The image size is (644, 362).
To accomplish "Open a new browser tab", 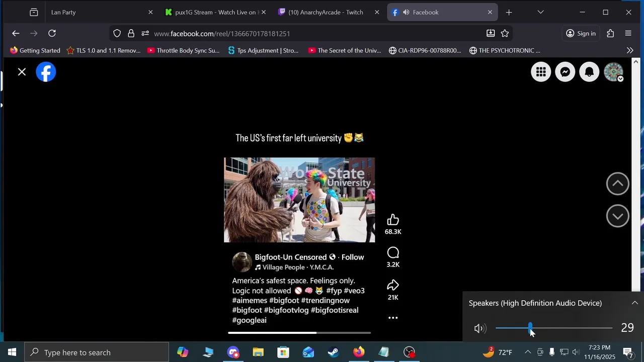I will point(509,12).
